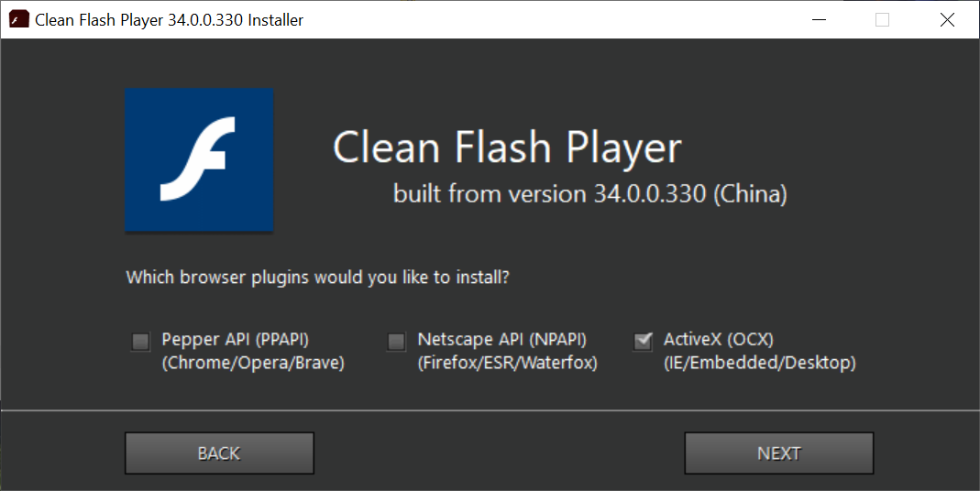Click the disabled maximize window button
Screen dimensions: 980x491
883,19
